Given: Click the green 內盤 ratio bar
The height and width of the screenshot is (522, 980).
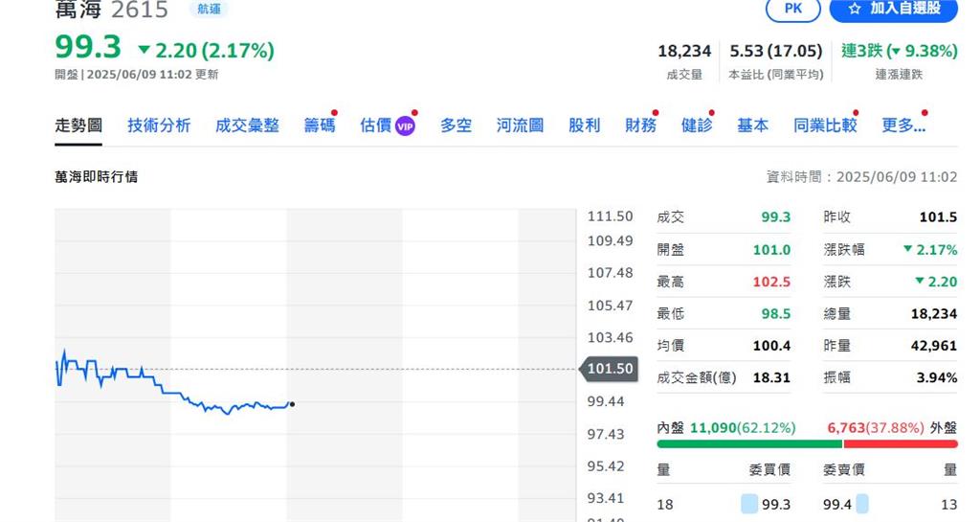Looking at the screenshot, I should (x=749, y=444).
